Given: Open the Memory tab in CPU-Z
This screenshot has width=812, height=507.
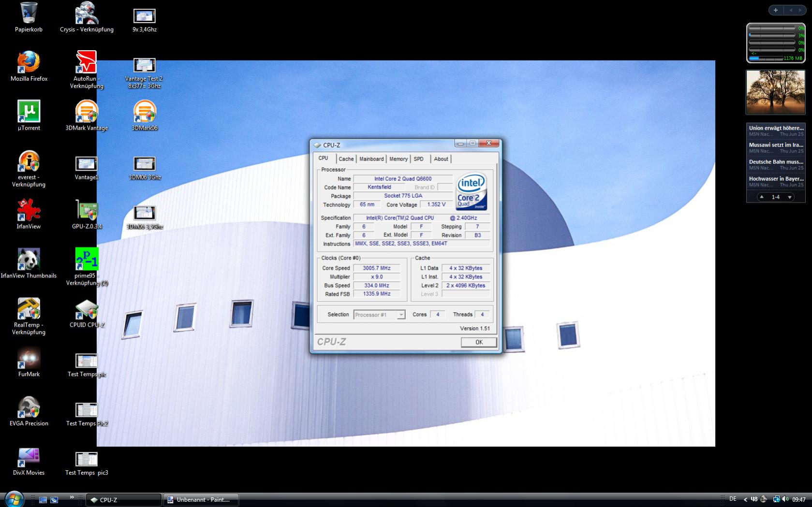Looking at the screenshot, I should tap(399, 159).
